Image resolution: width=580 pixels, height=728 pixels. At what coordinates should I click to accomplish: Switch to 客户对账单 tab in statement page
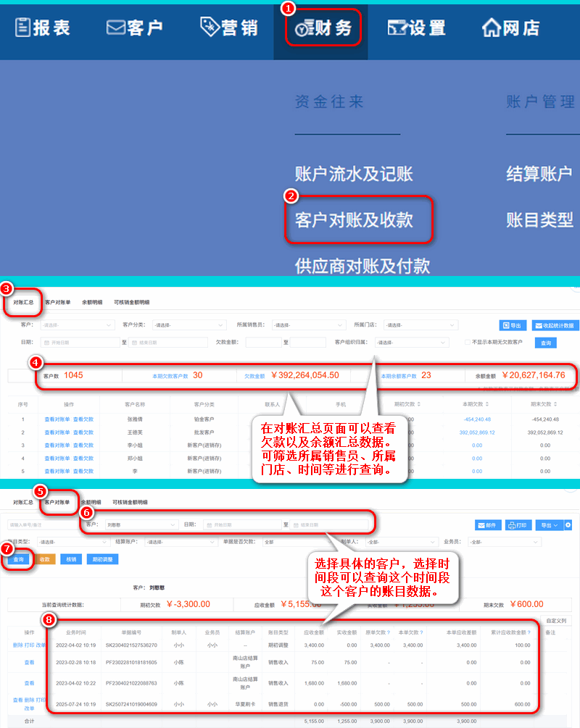pyautogui.click(x=57, y=503)
